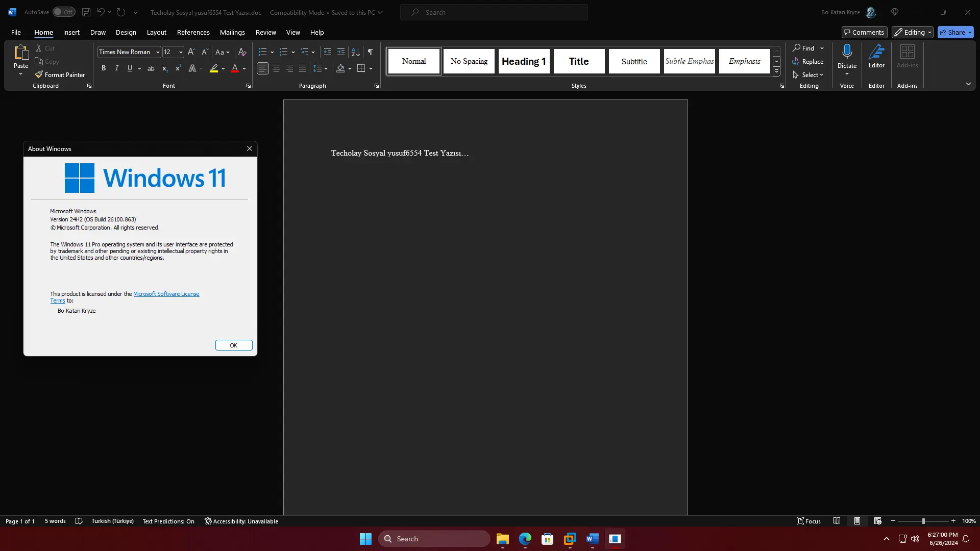The width and height of the screenshot is (980, 551).
Task: Open Microsoft Software License Terms link
Action: pos(166,294)
